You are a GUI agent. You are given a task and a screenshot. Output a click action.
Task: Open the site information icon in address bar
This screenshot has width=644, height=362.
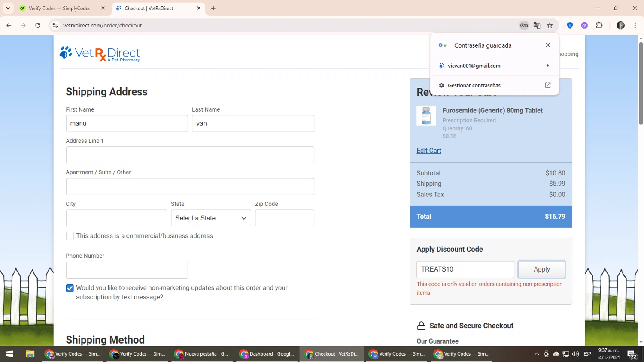(55, 25)
